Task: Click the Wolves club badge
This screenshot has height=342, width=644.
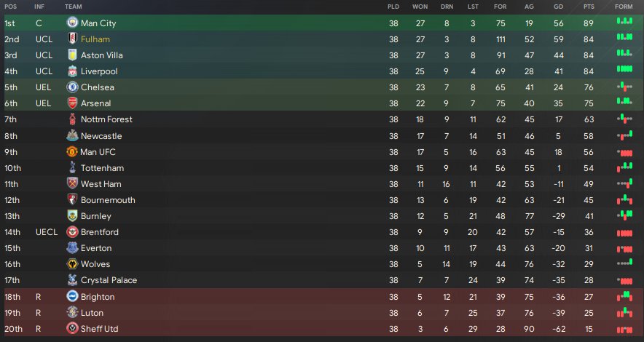Action: 71,264
